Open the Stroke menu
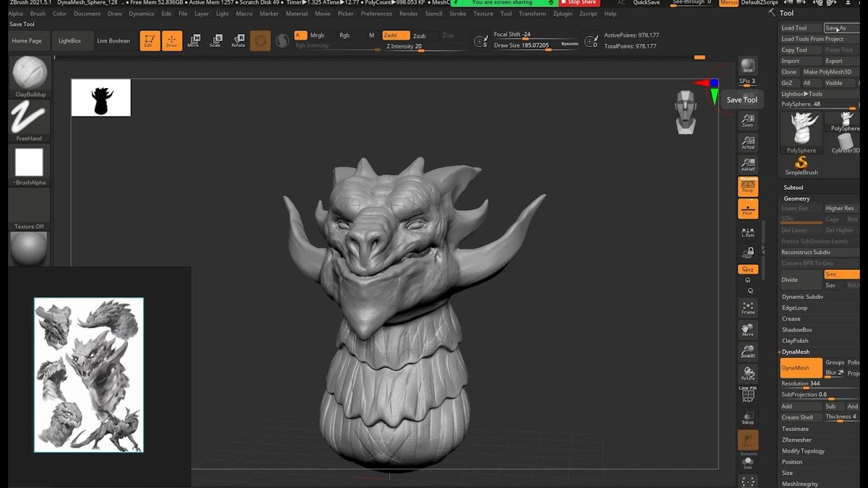The height and width of the screenshot is (488, 868). [x=458, y=14]
